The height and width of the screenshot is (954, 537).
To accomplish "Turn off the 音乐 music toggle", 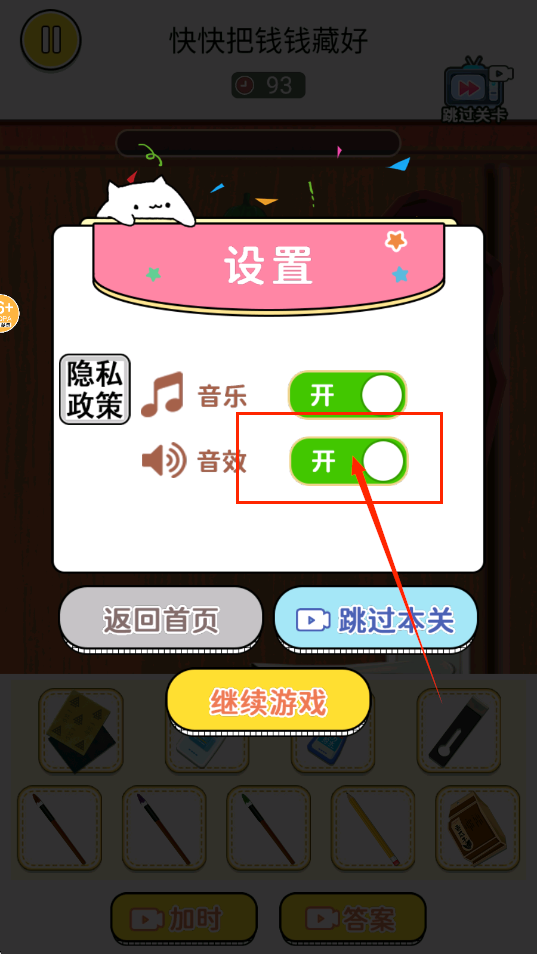I will pyautogui.click(x=347, y=395).
